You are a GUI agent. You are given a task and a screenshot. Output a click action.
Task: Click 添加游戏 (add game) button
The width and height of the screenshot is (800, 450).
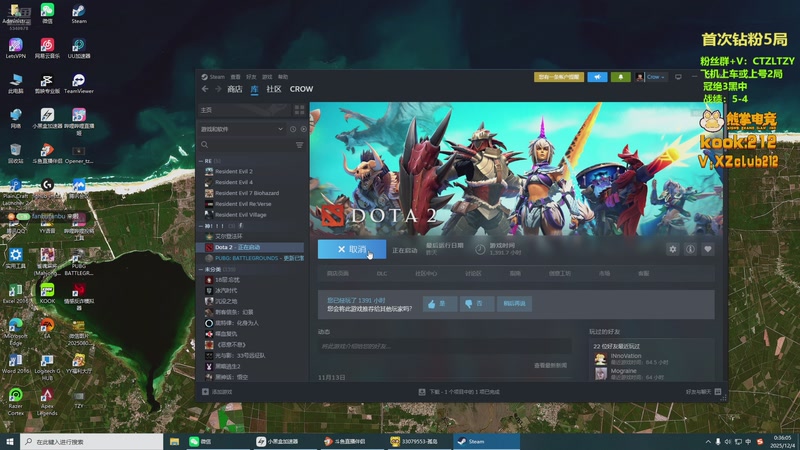(217, 392)
